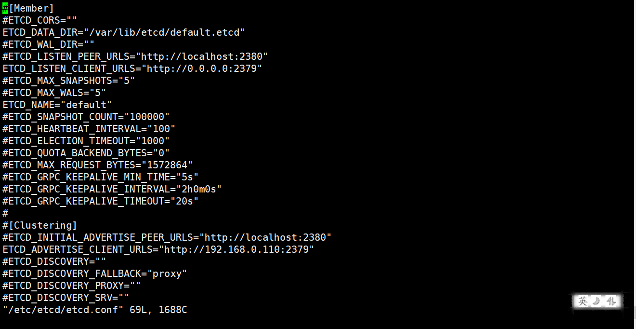The image size is (644, 329).
Task: Click the "/etc/etcd/etcd.conf" status line
Action: click(95, 310)
